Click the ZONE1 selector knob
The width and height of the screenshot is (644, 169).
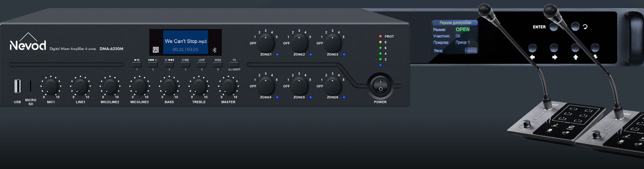266,43
